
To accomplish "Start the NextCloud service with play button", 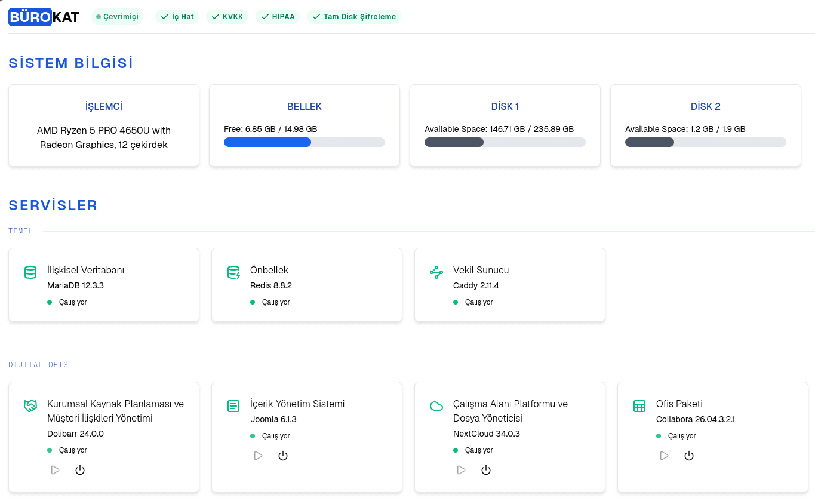I will [461, 470].
